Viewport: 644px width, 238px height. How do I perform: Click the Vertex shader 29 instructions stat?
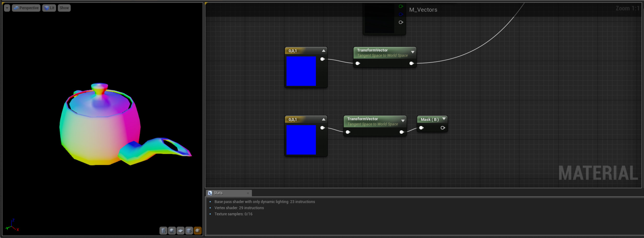239,208
